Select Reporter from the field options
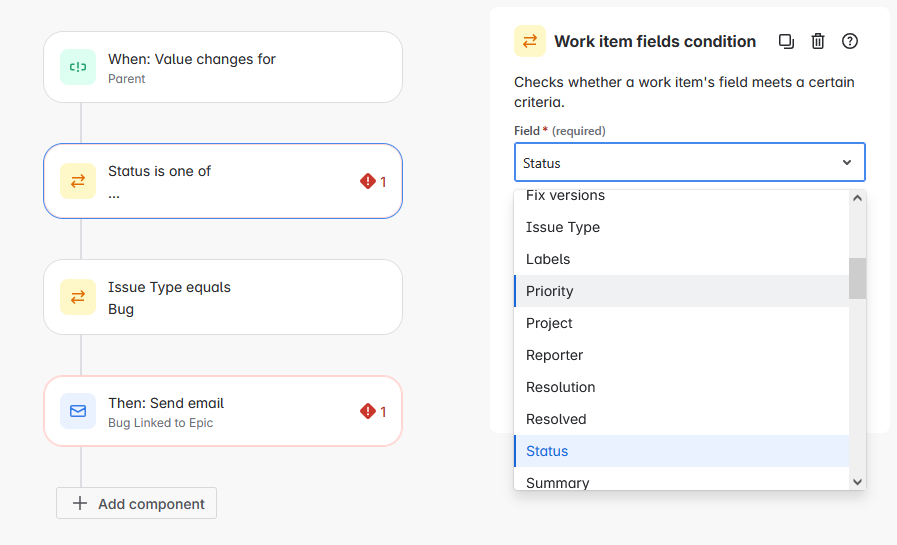897x545 pixels. click(x=681, y=355)
